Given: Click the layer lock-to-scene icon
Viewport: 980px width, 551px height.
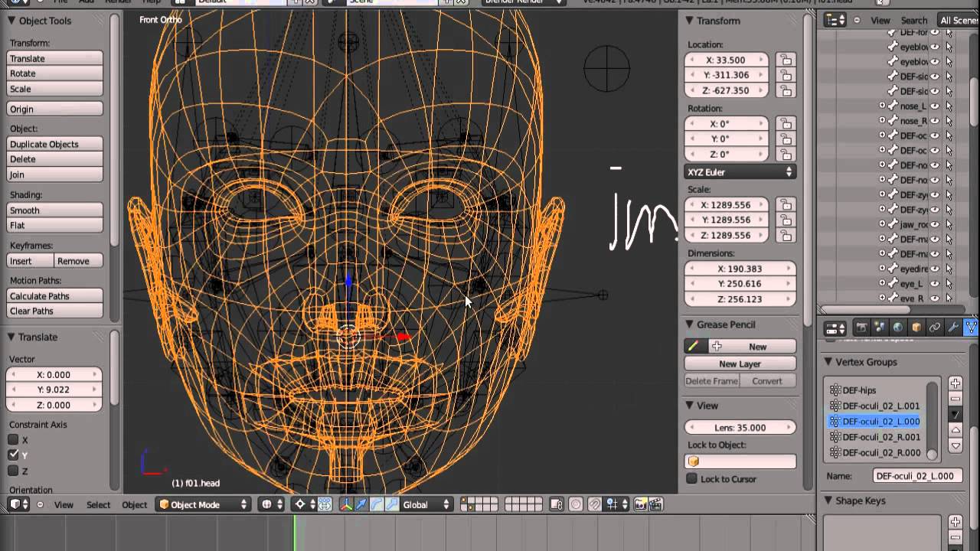Looking at the screenshot, I should tap(557, 504).
